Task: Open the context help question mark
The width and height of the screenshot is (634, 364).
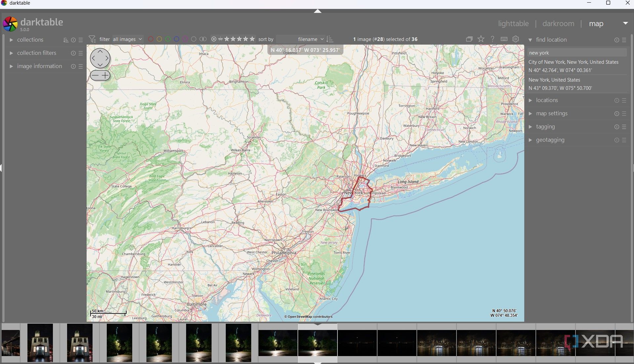Action: point(493,39)
